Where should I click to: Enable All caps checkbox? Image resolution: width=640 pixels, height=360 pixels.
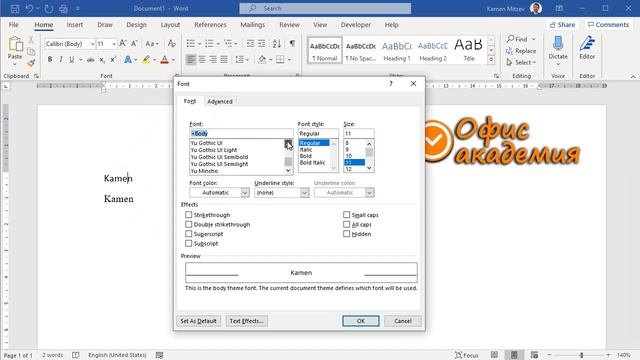347,224
